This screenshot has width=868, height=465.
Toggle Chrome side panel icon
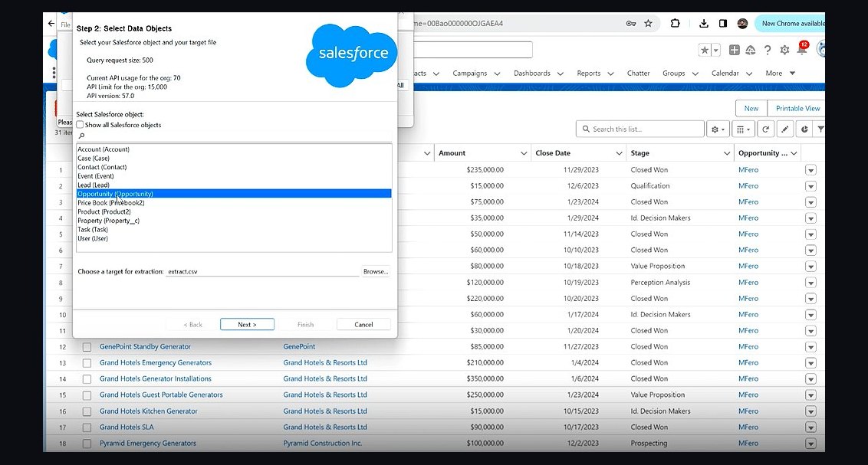[723, 23]
